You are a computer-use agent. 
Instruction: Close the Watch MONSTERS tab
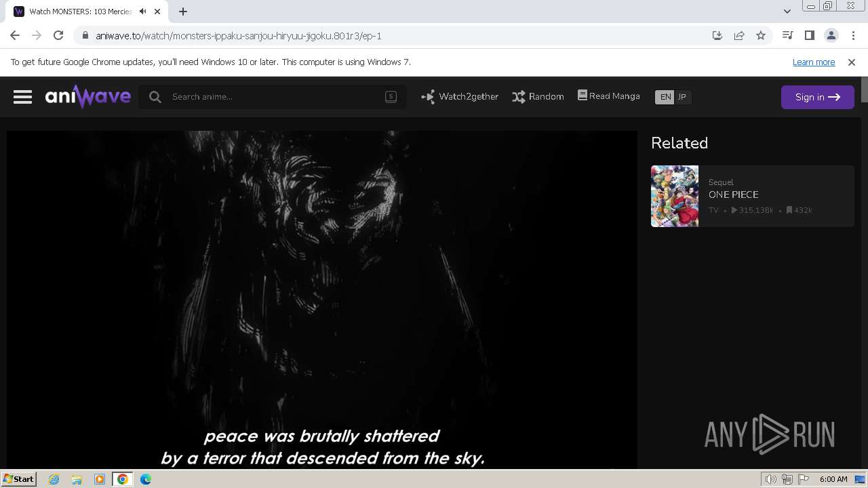click(157, 12)
